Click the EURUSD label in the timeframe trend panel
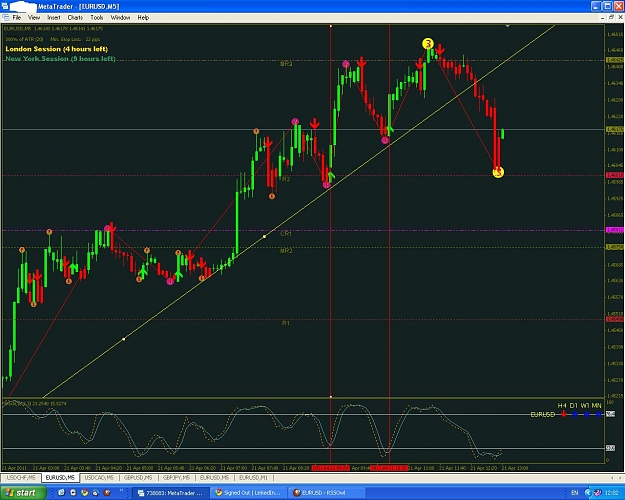Screen dimensions: 625x500 pyautogui.click(x=542, y=415)
